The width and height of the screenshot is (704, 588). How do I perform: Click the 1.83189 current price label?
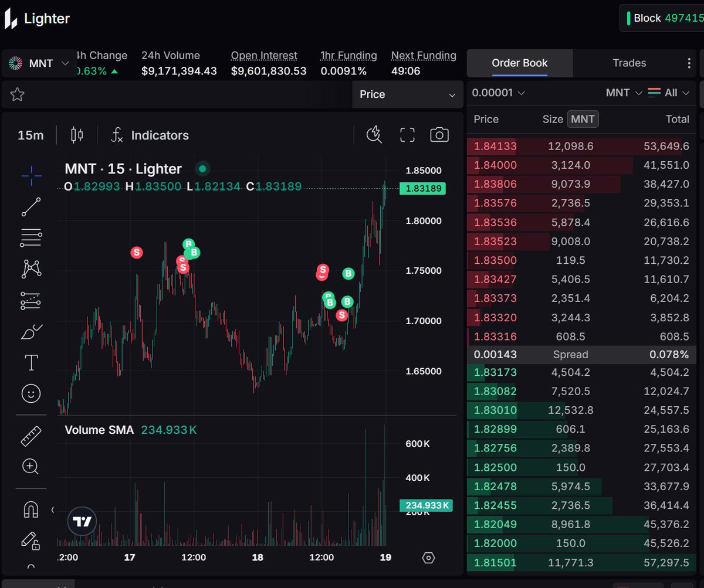[x=422, y=188]
